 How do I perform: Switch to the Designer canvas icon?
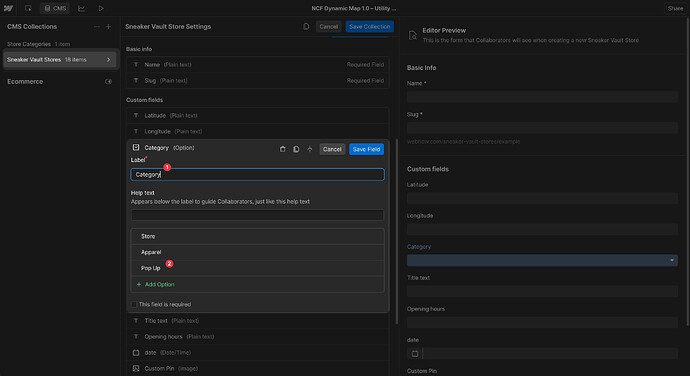[28, 8]
